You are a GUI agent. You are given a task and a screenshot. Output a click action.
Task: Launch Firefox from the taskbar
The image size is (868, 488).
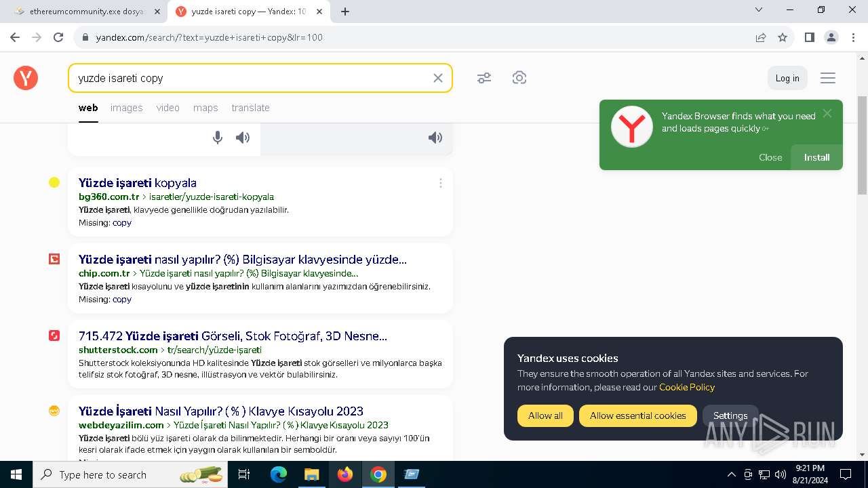point(345,474)
